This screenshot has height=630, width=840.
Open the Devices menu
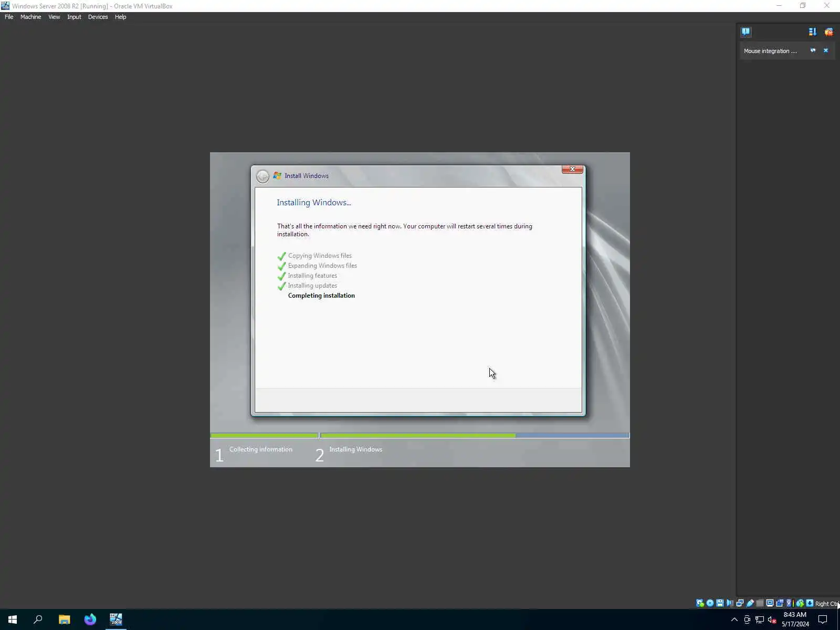point(98,17)
